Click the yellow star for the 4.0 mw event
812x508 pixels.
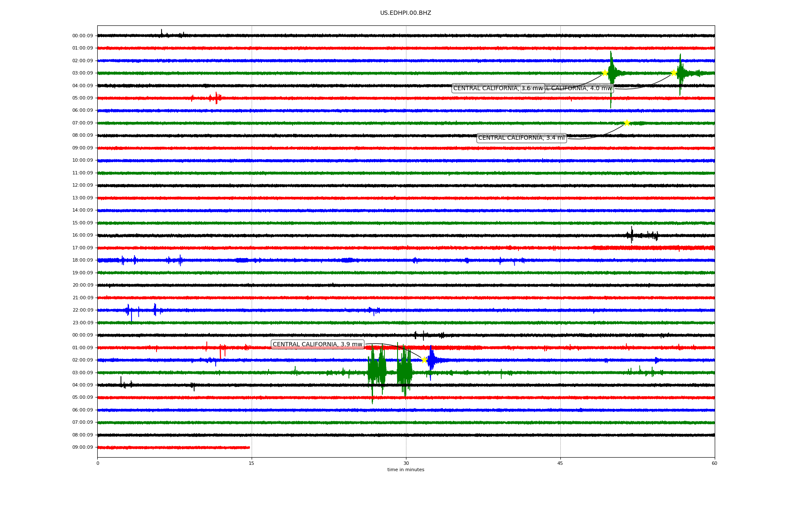[x=674, y=73]
